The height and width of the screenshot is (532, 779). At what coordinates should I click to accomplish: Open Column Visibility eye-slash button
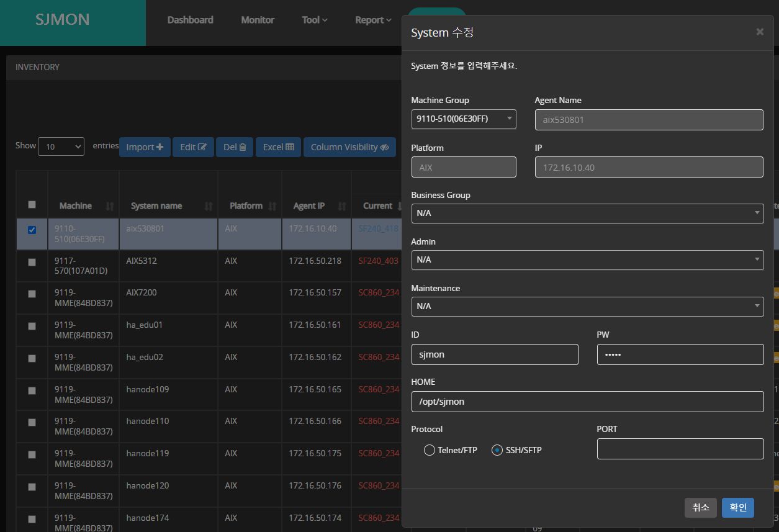point(349,147)
